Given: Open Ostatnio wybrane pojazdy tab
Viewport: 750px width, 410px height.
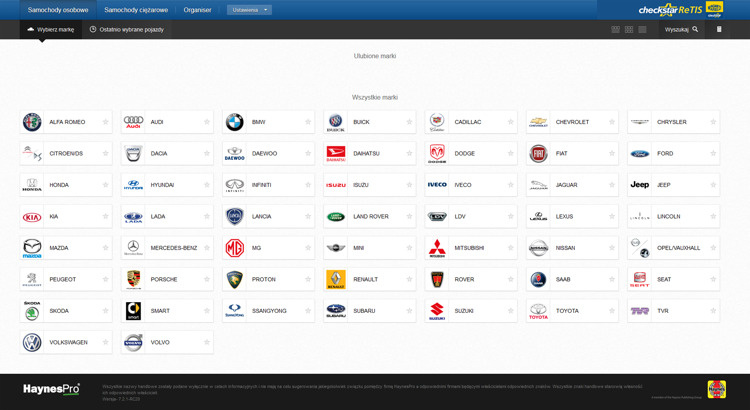Looking at the screenshot, I should tap(127, 29).
